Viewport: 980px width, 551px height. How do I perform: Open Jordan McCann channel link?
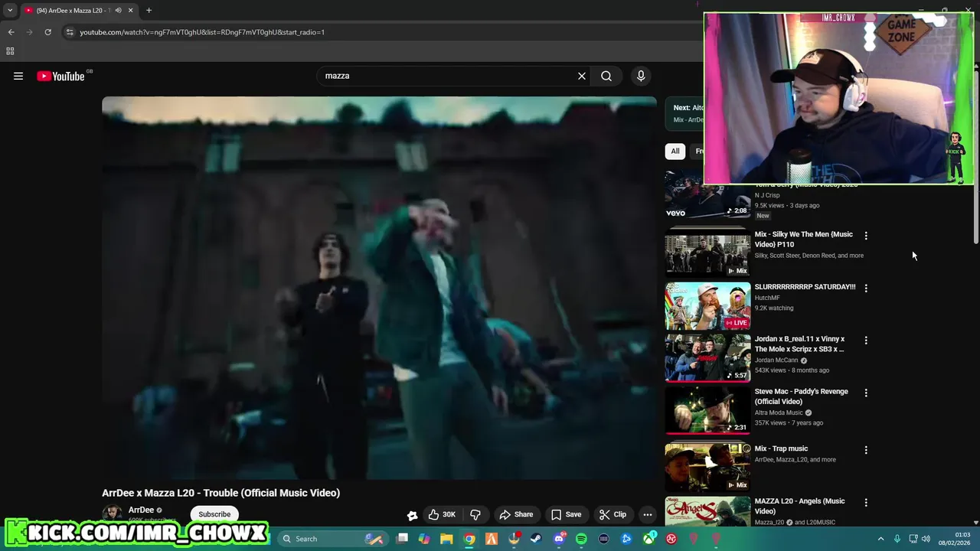click(x=776, y=360)
